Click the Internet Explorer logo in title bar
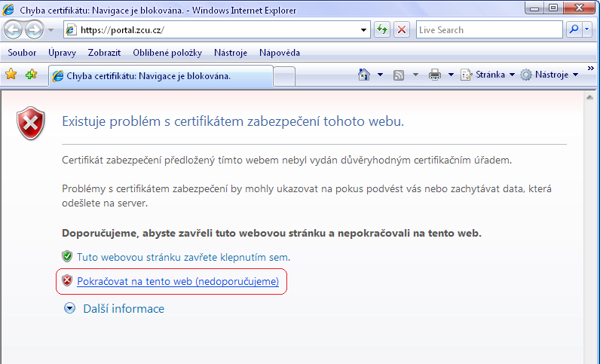 click(x=8, y=10)
